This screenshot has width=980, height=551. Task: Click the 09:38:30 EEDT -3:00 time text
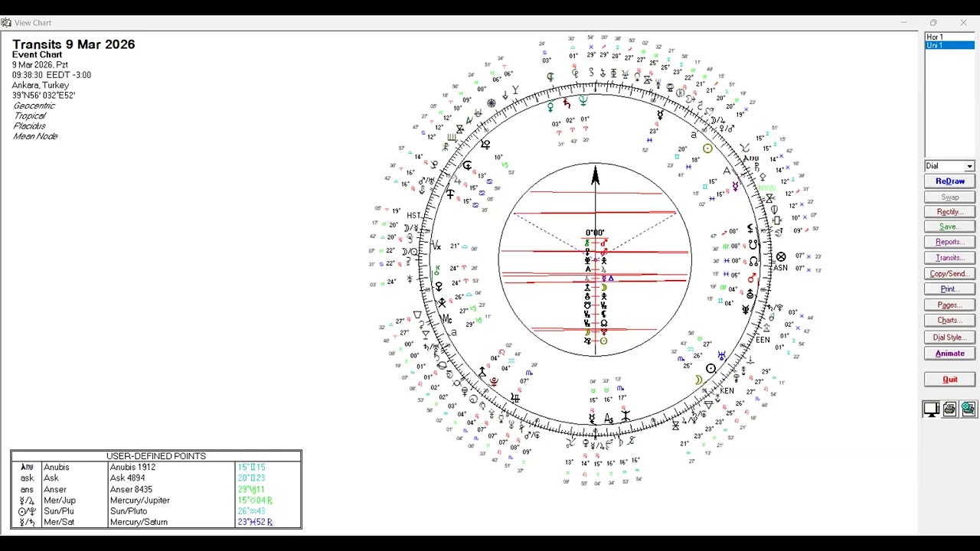[x=51, y=75]
